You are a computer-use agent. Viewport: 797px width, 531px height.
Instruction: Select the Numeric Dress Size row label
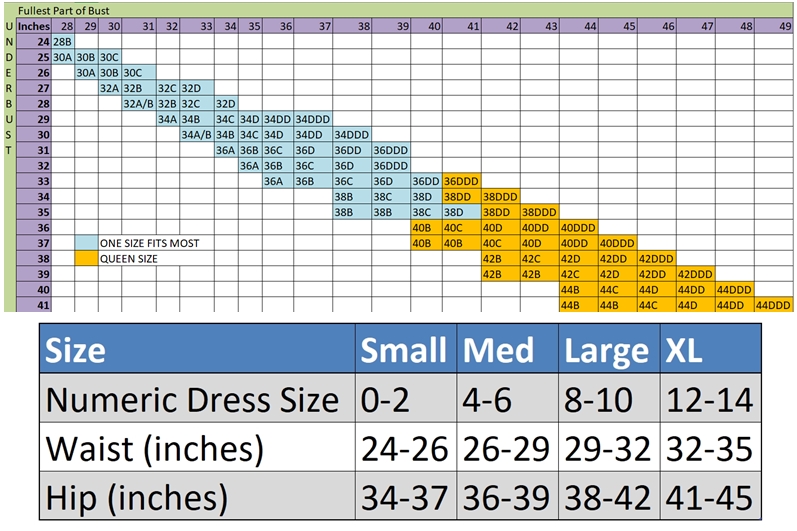(x=193, y=400)
